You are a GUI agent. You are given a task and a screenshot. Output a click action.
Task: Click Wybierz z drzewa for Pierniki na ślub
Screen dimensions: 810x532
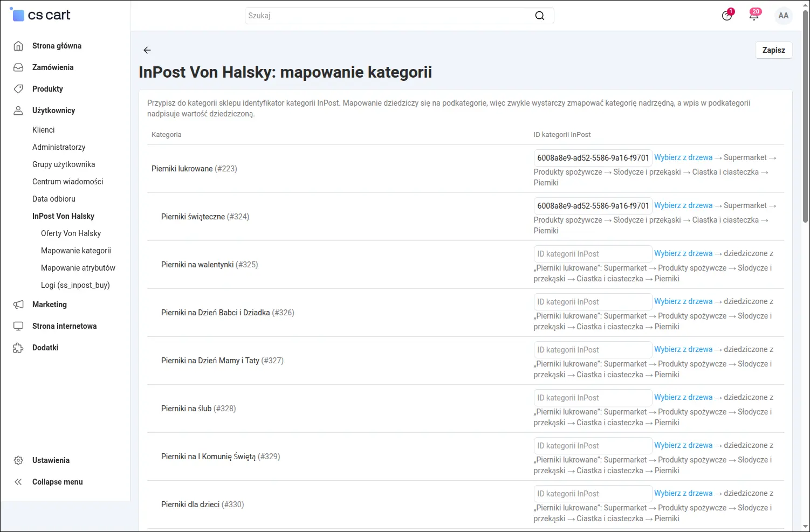click(x=683, y=397)
